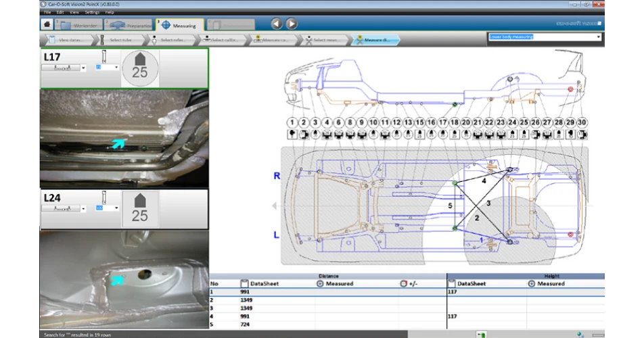The image size is (644, 338).
Task: Click the adapter icon beneath point 29
Action: (570, 134)
